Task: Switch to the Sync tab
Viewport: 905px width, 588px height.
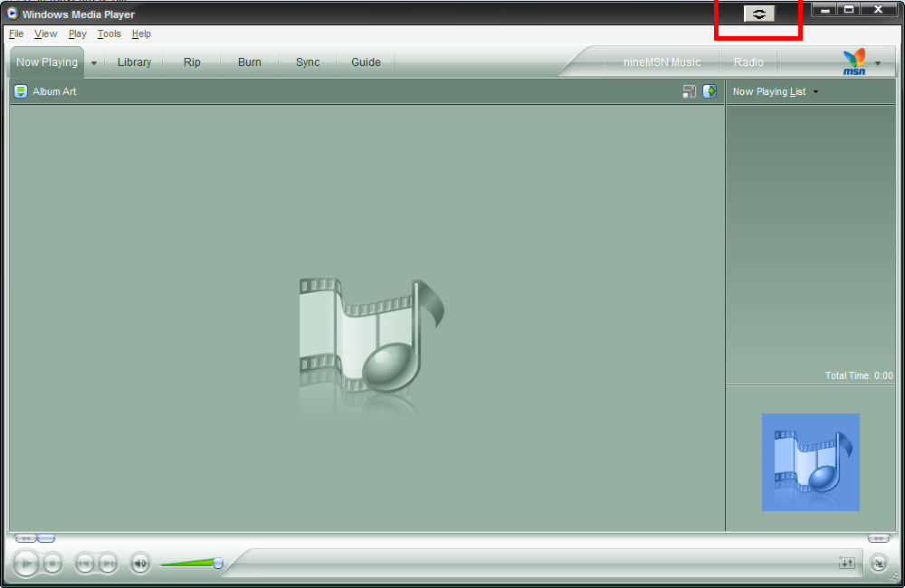Action: click(308, 62)
